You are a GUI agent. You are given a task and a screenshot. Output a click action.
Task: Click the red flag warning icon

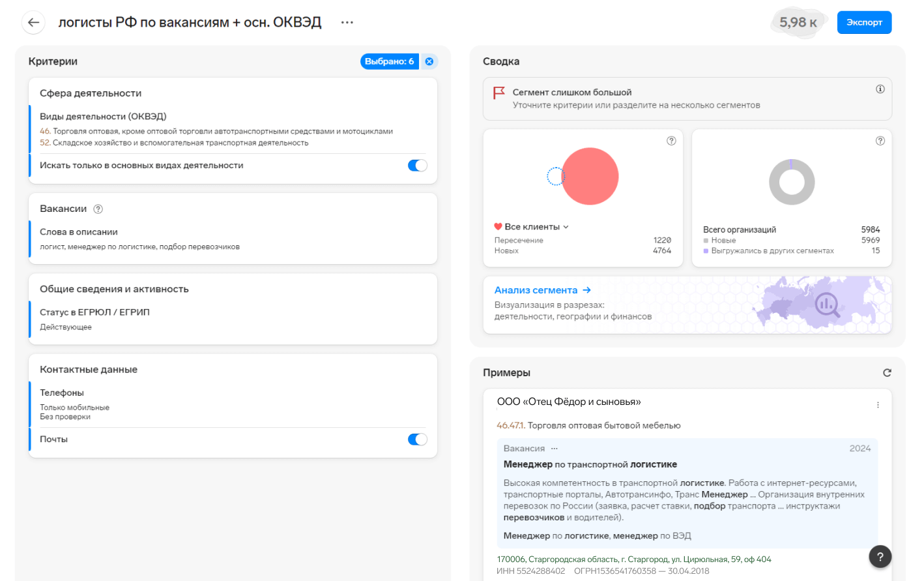click(x=499, y=93)
